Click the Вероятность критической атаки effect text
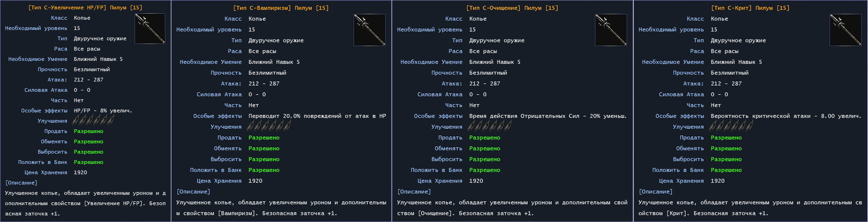 [786, 116]
